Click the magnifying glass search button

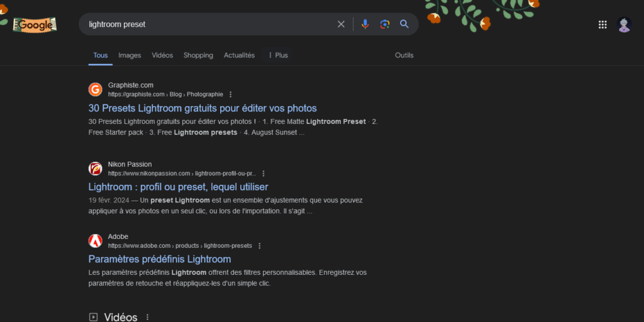click(x=404, y=25)
